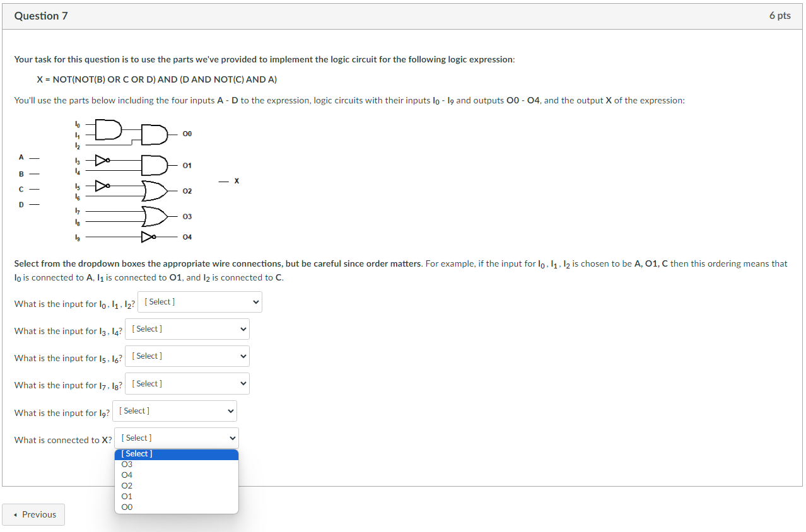Click the Previous navigation button
The image size is (806, 532).
pos(33,514)
